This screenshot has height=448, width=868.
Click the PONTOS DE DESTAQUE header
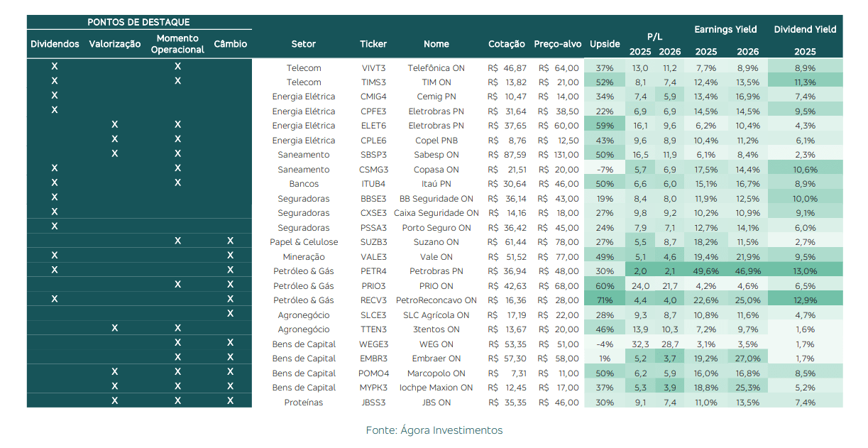[138, 22]
